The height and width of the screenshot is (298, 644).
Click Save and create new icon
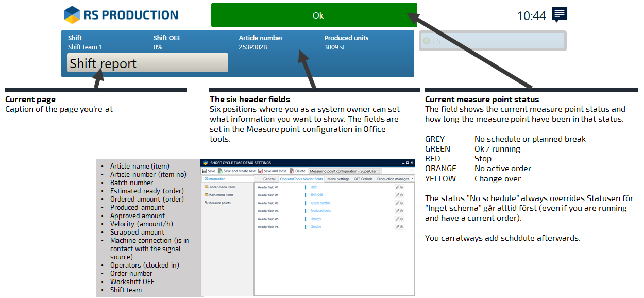coord(221,171)
